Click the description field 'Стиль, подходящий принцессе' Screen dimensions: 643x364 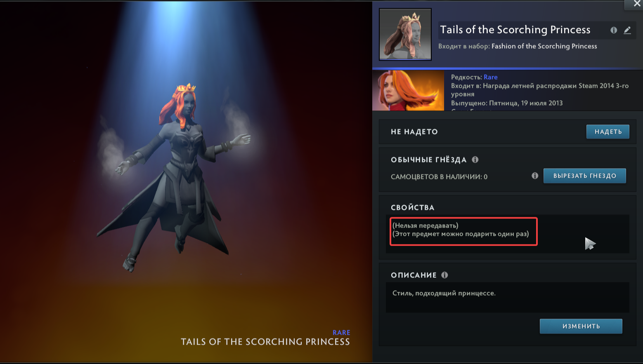[x=508, y=297]
